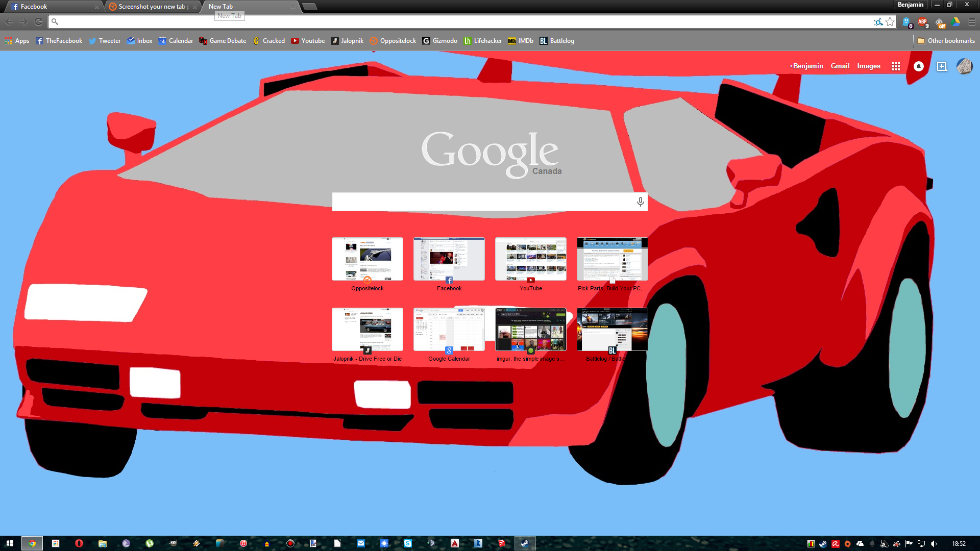Open the OneDrive tray icon

[x=860, y=544]
